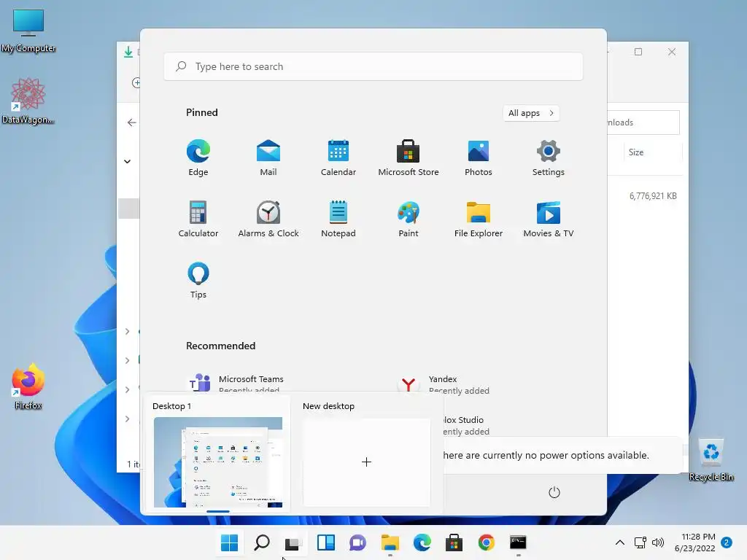
Task: Open Alarms & Clock app
Action: (268, 219)
